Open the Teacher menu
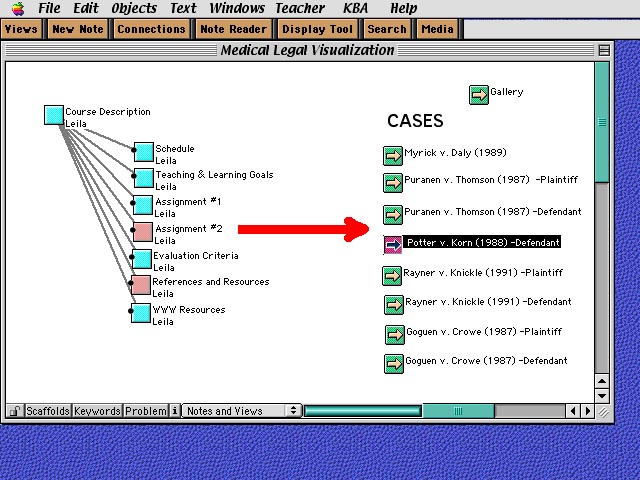 click(x=300, y=8)
